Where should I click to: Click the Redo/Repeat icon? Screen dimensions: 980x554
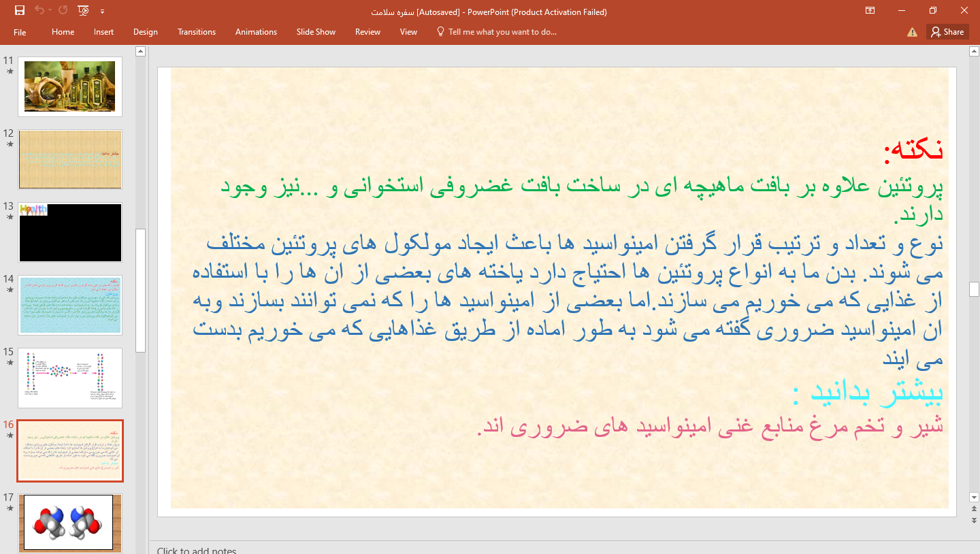[x=63, y=10]
